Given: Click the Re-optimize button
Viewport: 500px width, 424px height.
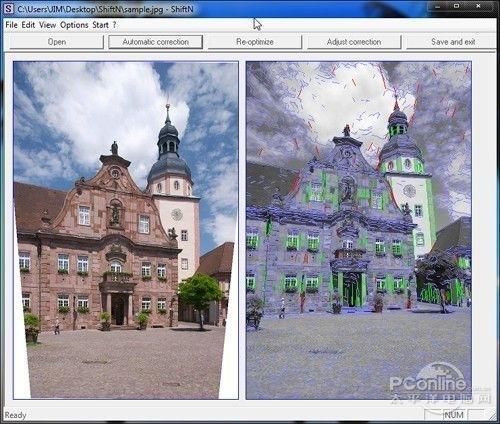Looking at the screenshot, I should (x=255, y=42).
